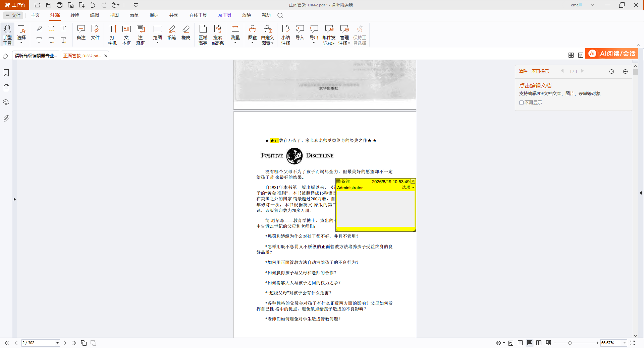This screenshot has height=348, width=644.
Task: Click the zoom slider handle
Action: pyautogui.click(x=570, y=343)
